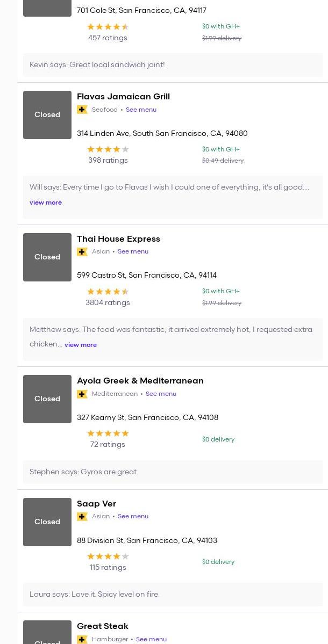Click star rating of Flavas Jamaican Grill
328x644 pixels.
(x=108, y=149)
